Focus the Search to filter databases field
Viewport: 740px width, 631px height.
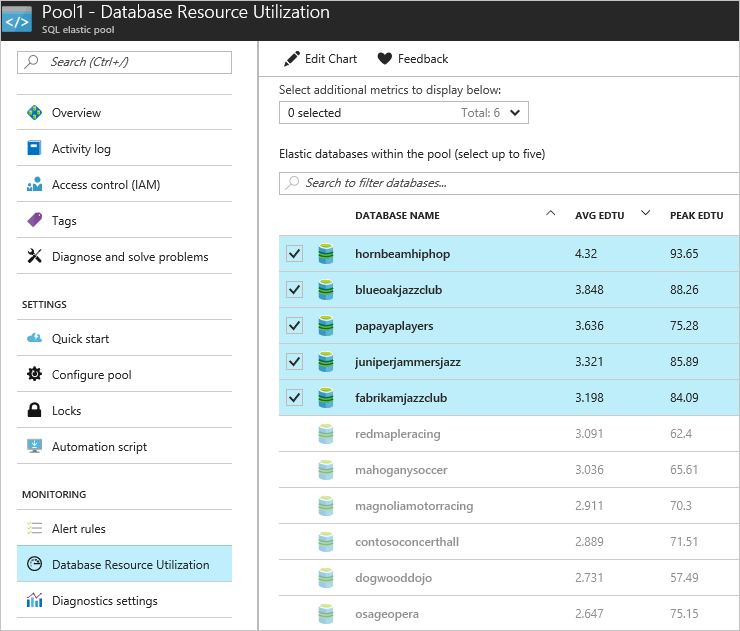coord(509,183)
